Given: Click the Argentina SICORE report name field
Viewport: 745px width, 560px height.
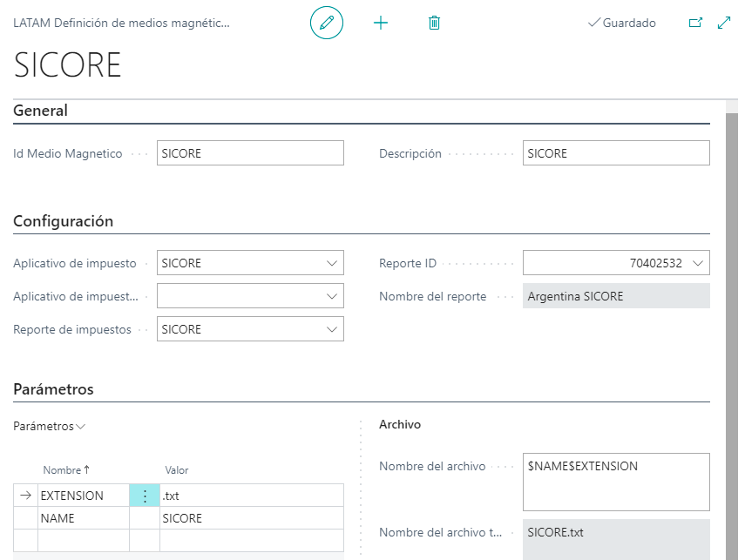Looking at the screenshot, I should coord(616,296).
